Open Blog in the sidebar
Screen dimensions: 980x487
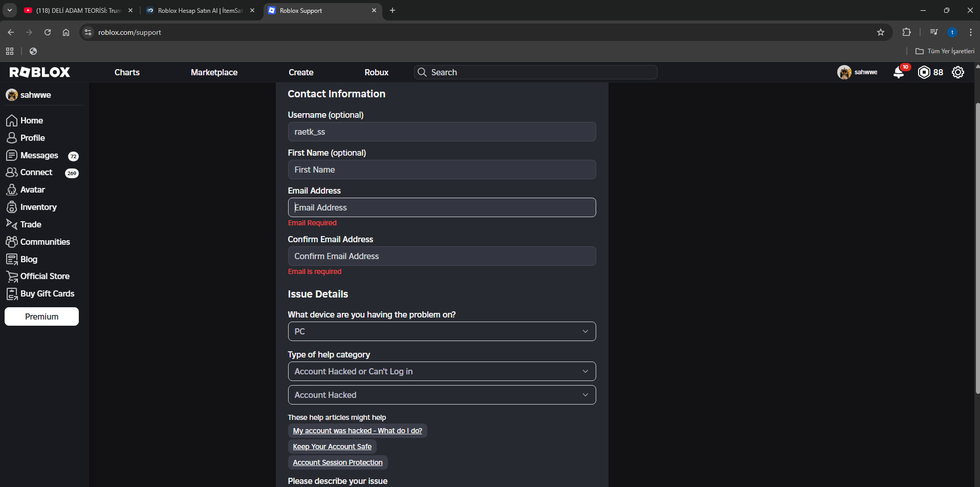tap(21, 259)
